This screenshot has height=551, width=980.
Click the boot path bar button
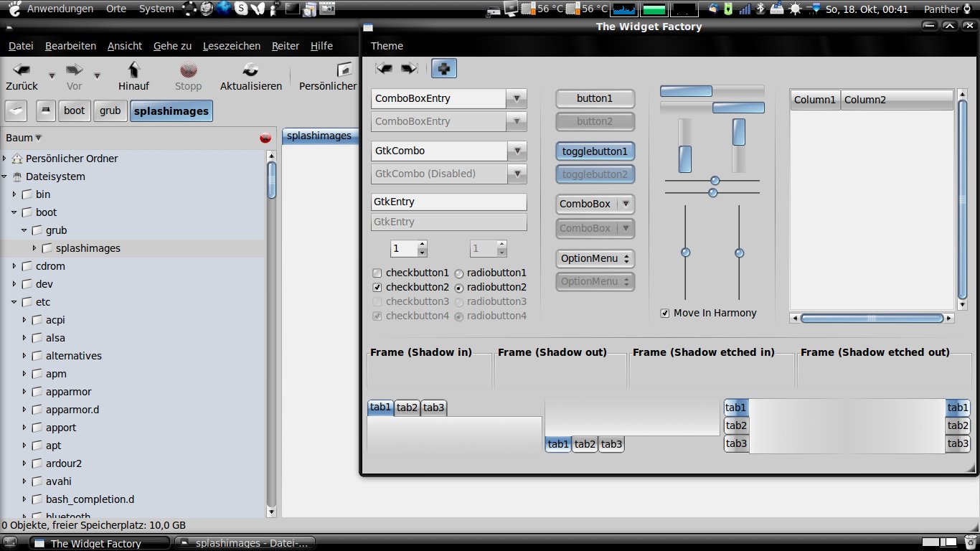tap(74, 111)
